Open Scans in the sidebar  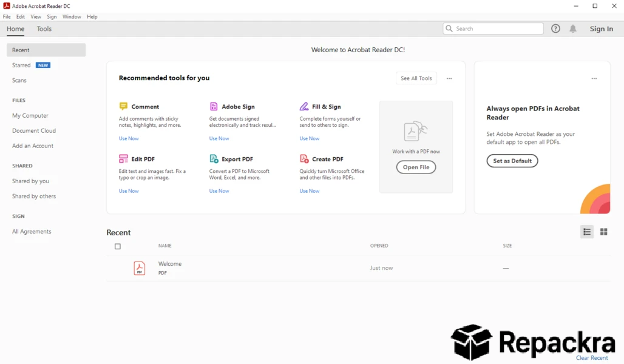(19, 80)
